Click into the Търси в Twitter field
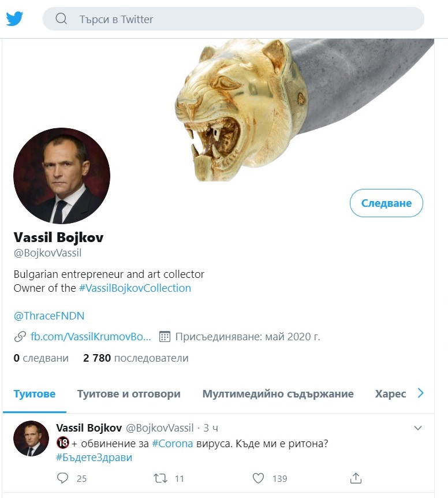This screenshot has width=448, height=498. tap(233, 19)
